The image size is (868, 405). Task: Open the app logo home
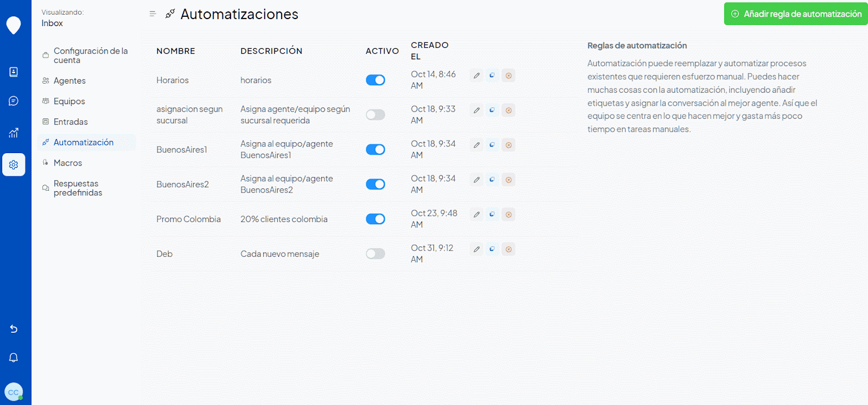point(14,25)
